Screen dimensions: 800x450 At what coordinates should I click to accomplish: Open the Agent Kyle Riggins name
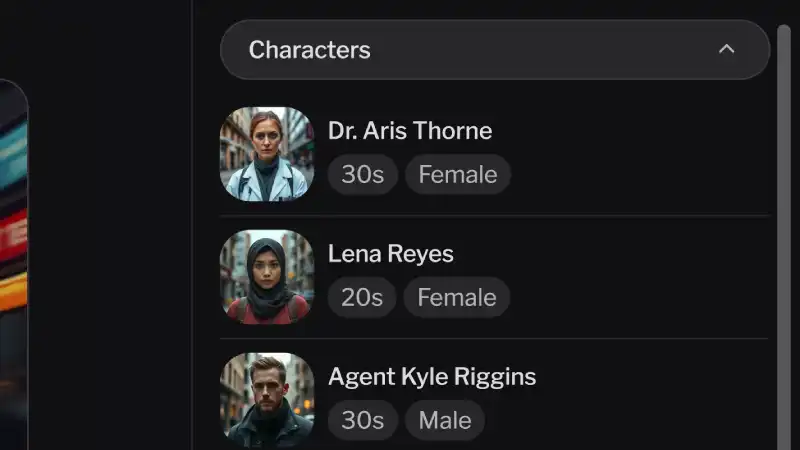tap(432, 377)
